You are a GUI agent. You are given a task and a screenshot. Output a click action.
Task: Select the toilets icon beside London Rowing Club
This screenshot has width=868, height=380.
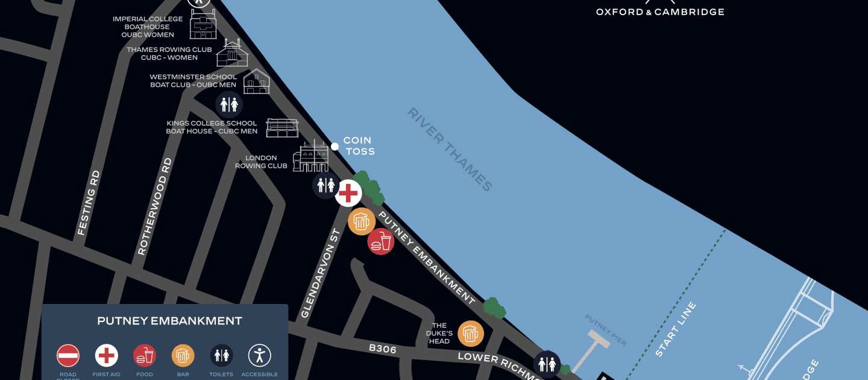click(325, 185)
